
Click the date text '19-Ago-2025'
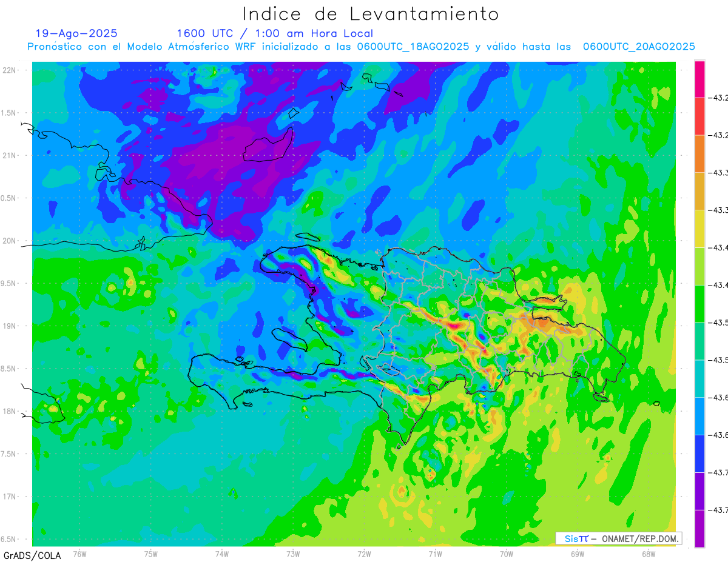(x=76, y=33)
